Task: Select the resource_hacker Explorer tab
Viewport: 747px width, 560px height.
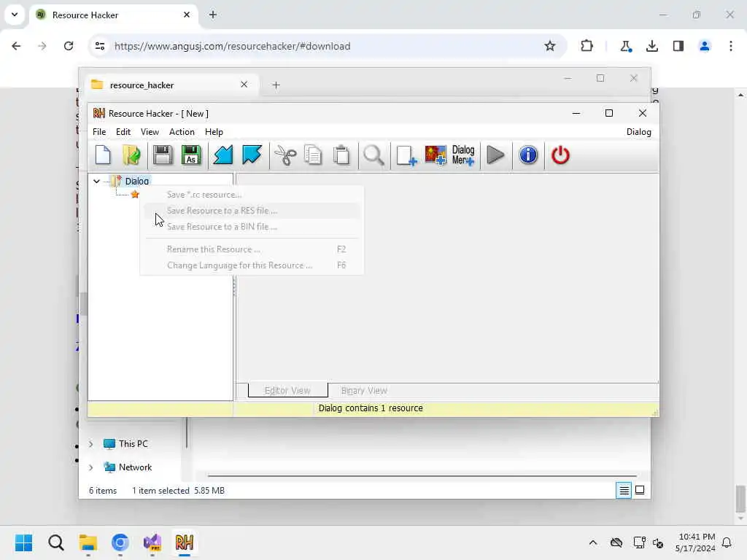Action: (x=171, y=85)
